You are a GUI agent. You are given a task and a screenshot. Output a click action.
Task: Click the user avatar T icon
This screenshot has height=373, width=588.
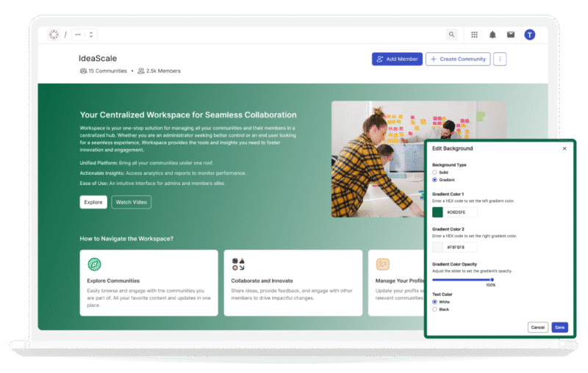pos(530,35)
